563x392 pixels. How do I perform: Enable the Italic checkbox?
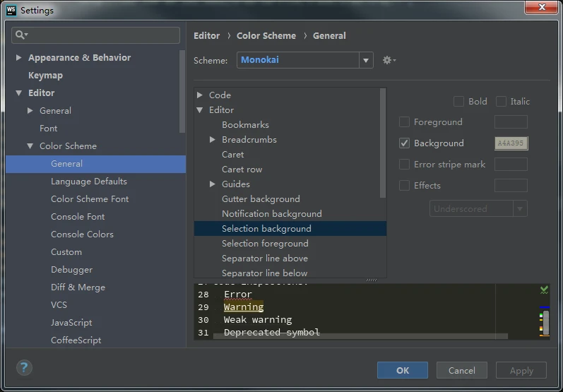tap(501, 102)
